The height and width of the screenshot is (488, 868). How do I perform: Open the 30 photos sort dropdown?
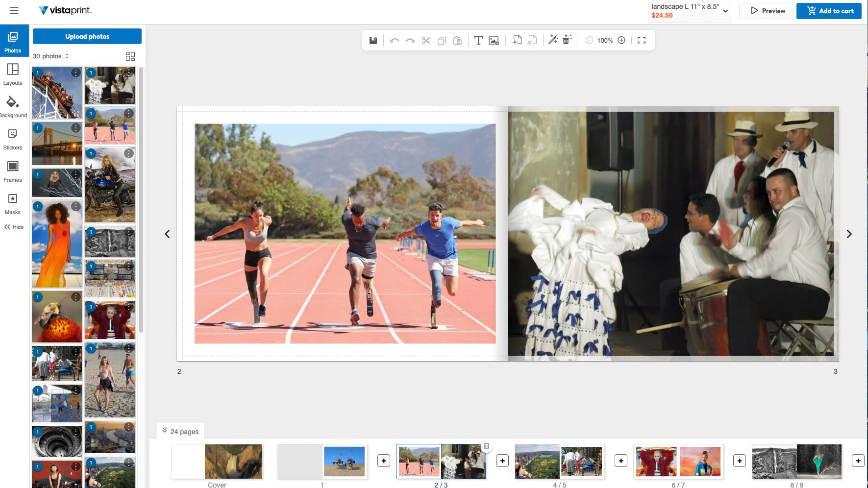(51, 56)
